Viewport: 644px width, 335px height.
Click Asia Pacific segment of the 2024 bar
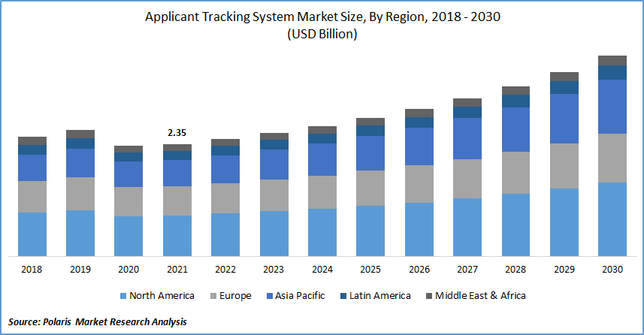click(322, 159)
